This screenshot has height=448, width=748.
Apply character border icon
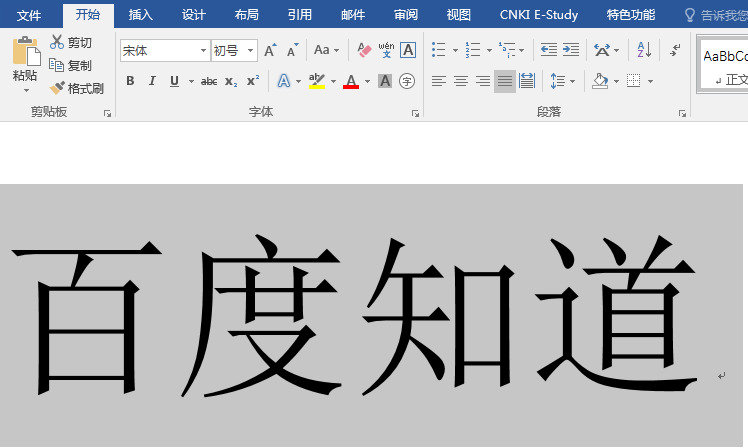[x=408, y=50]
